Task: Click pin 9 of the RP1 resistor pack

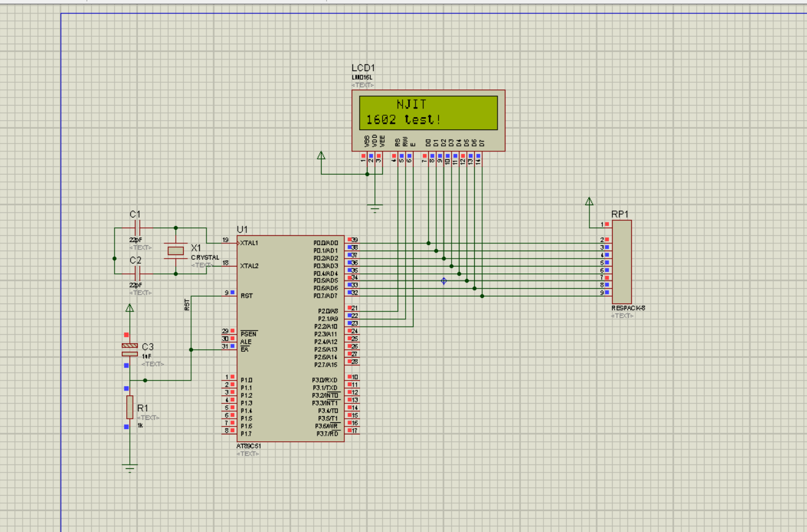Action: (x=602, y=293)
